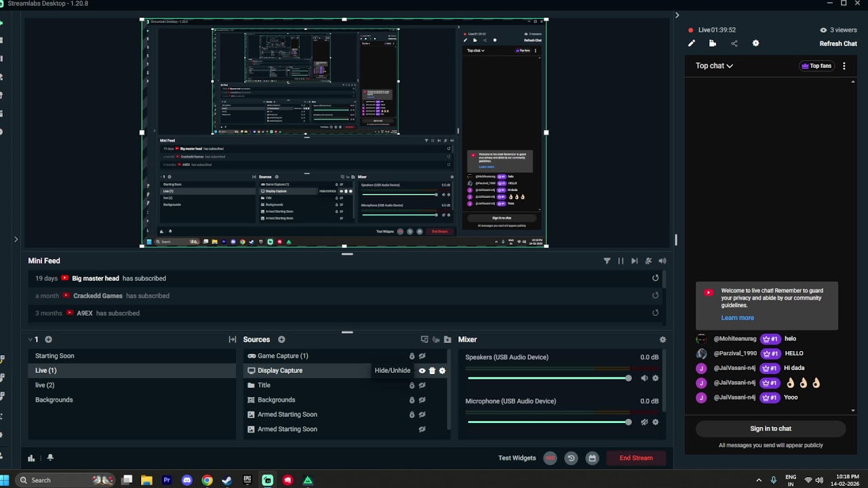Click the share icon in stream panel

click(734, 43)
